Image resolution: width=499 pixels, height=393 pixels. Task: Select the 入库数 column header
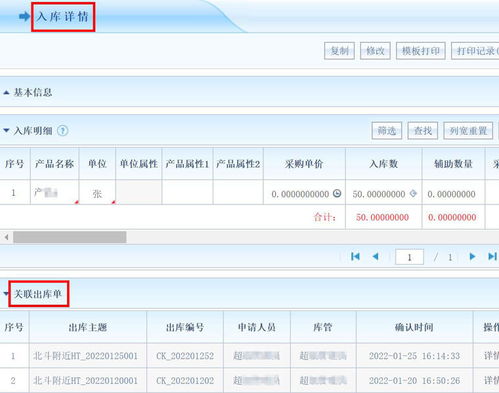tap(384, 164)
